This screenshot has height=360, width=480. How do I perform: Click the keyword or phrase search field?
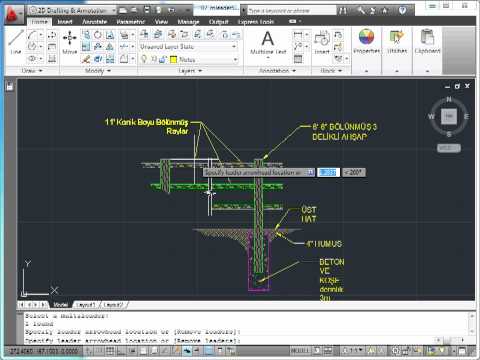292,11
